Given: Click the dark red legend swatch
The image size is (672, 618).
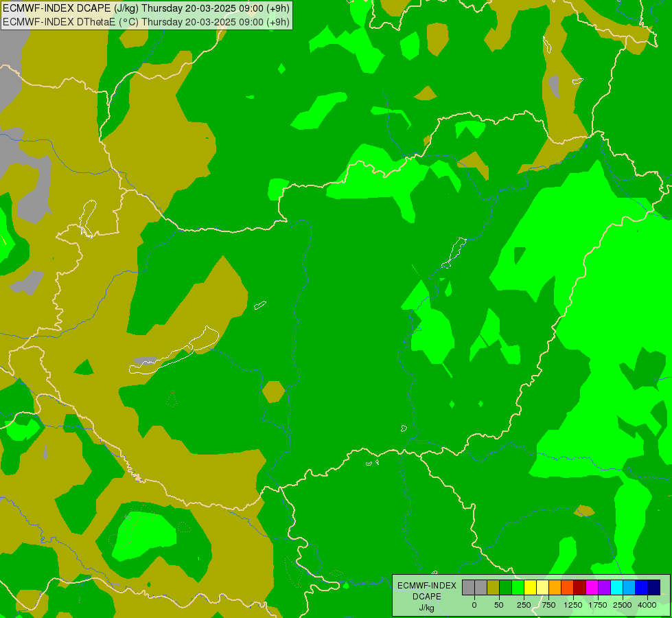Looking at the screenshot, I should click(580, 587).
